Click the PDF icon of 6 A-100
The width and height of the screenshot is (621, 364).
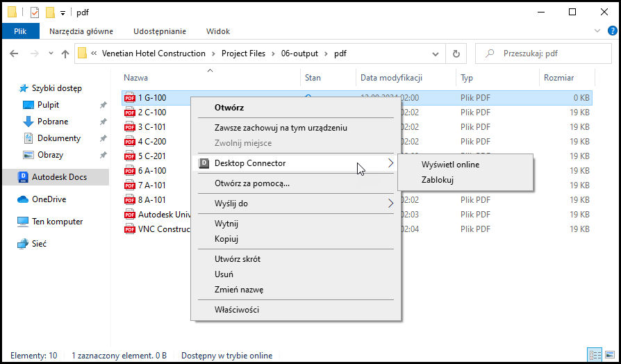point(130,171)
